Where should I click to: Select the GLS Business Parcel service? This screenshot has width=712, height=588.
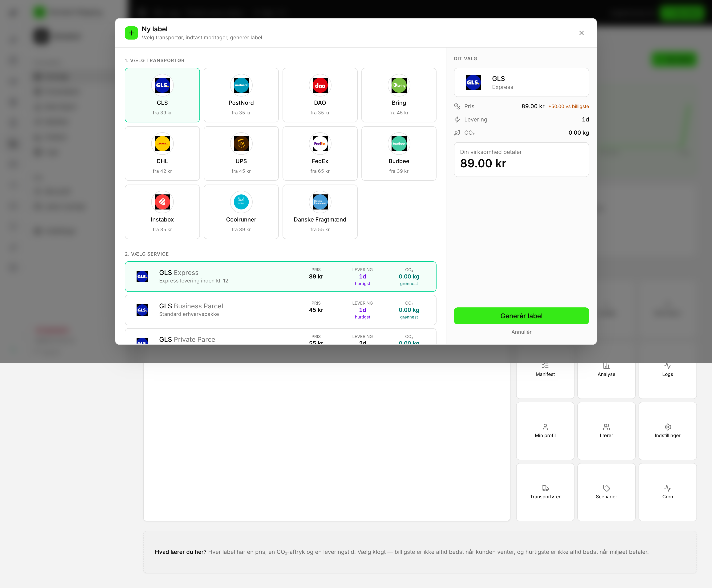click(280, 310)
